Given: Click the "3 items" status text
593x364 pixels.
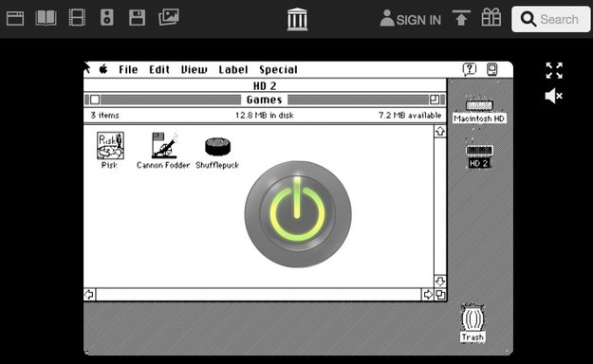Looking at the screenshot, I should point(104,116).
